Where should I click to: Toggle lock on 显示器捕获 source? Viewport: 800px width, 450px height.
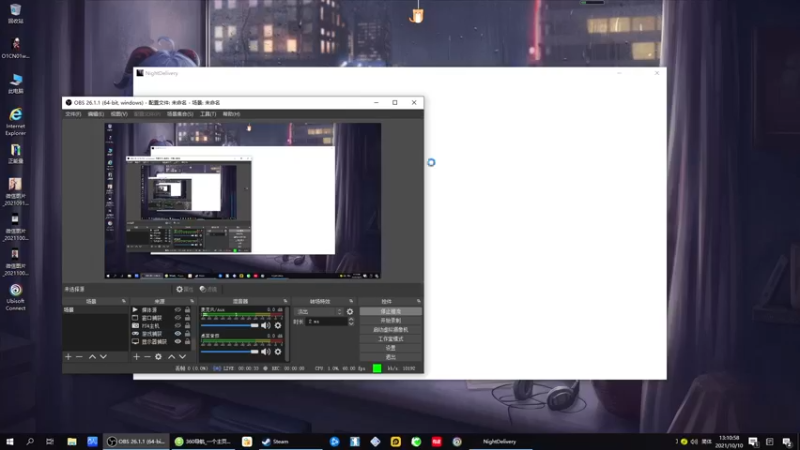187,341
